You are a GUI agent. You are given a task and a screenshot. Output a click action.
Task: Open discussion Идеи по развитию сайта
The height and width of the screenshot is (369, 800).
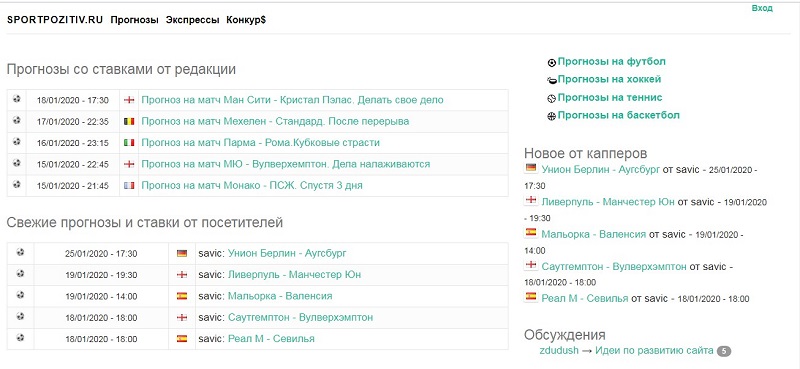654,351
